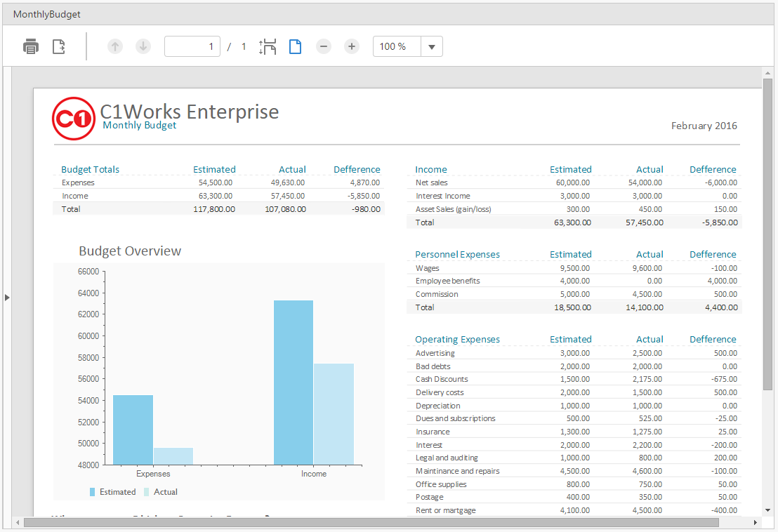Go to next page arrow
Viewport: 778px width, 532px height.
click(x=143, y=46)
